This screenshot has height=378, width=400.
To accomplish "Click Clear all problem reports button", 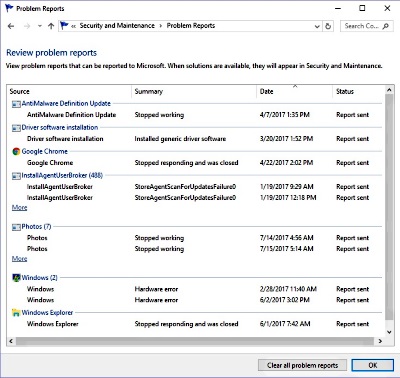I will 302,366.
